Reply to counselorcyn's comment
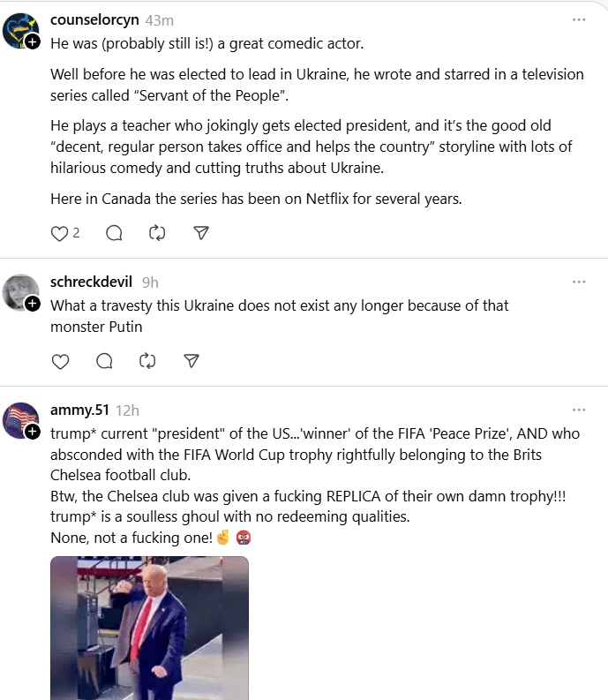The width and height of the screenshot is (608, 700). point(114,233)
